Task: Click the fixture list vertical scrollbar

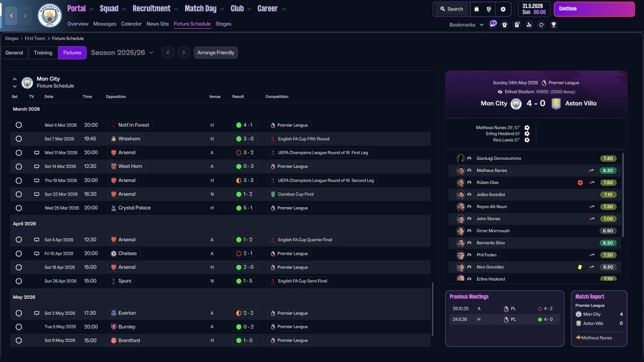Action: tap(432, 309)
